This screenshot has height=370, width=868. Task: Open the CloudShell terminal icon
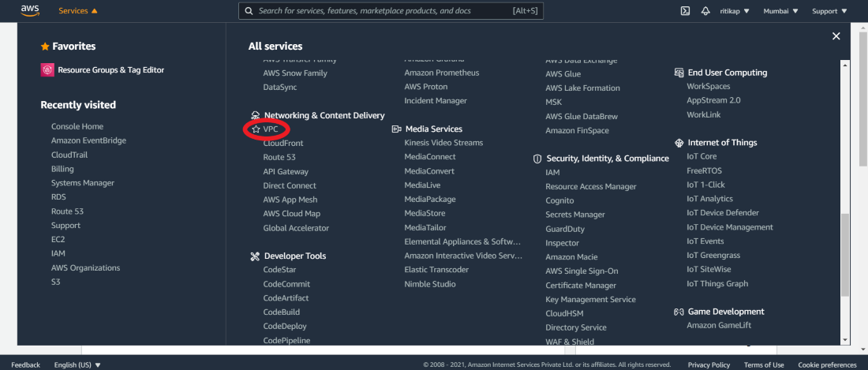coord(685,11)
